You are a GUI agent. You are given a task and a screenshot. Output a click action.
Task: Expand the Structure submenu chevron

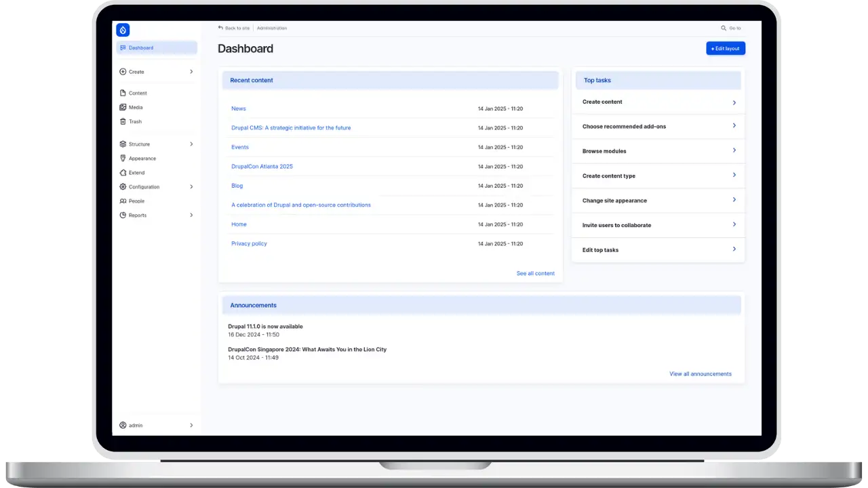(191, 144)
